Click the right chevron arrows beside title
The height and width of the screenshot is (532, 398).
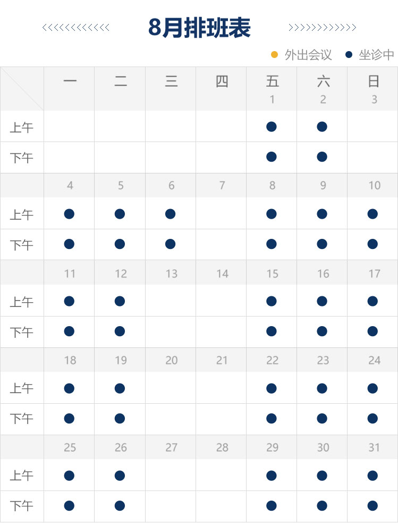[322, 28]
